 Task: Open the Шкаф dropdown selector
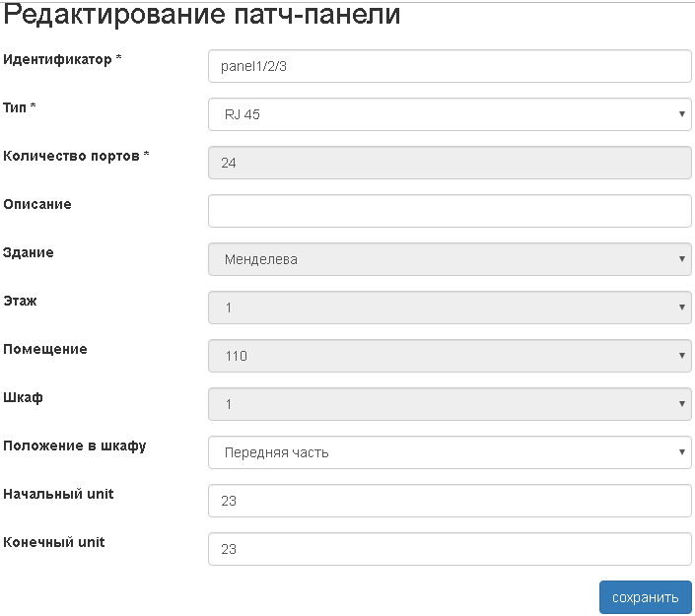pos(450,404)
